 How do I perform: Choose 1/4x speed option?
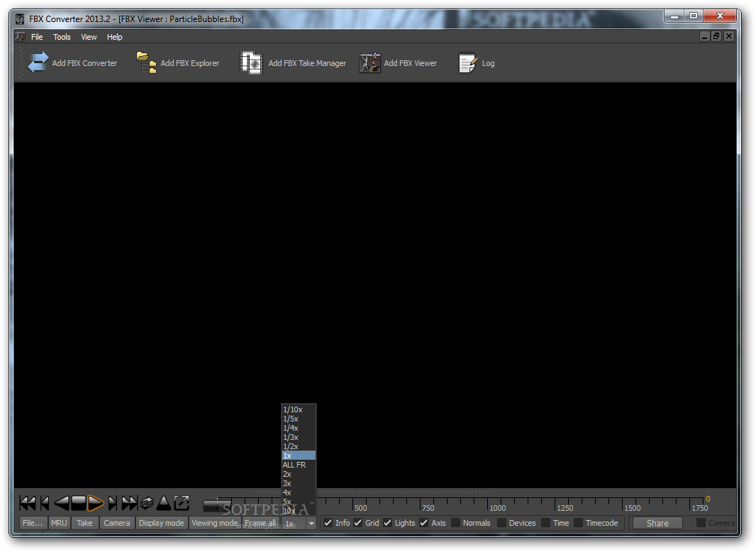point(299,428)
